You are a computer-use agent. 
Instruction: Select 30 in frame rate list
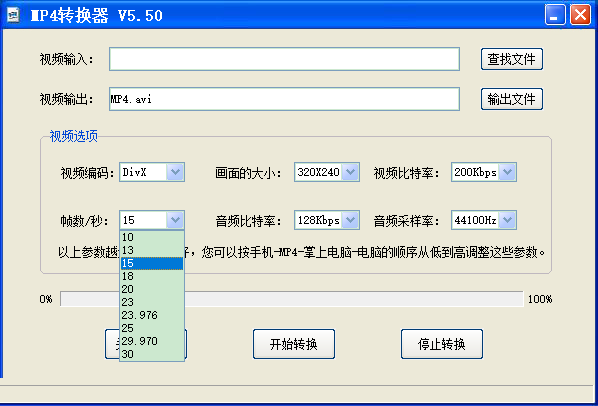pos(152,354)
